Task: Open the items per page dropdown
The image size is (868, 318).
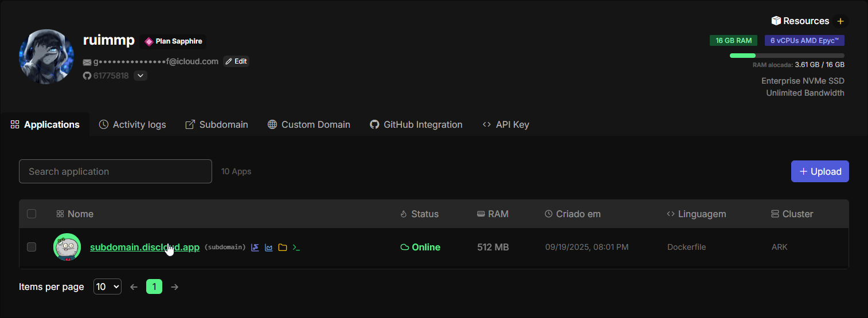Action: [107, 286]
